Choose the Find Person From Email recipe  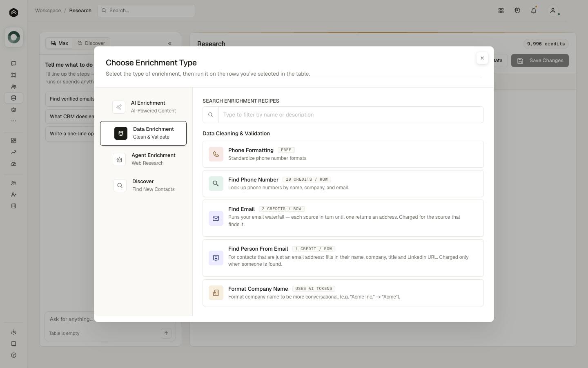343,258
